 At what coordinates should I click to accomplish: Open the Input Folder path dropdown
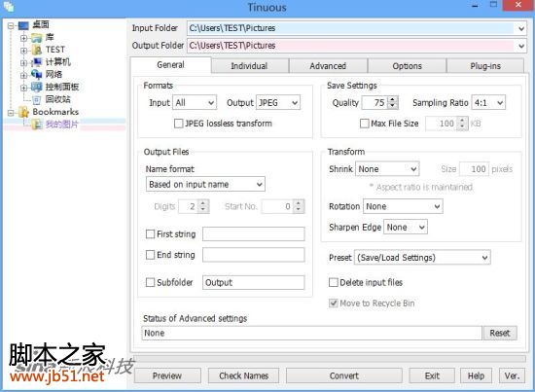521,28
